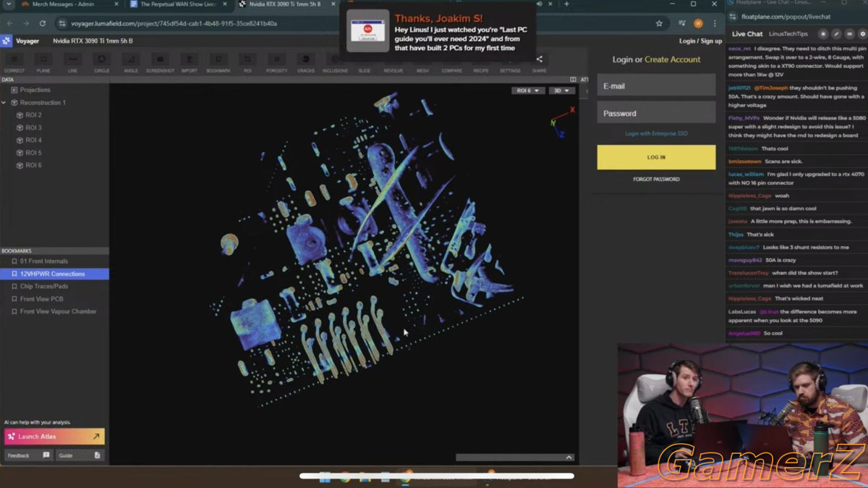Viewport: 868px width, 488px height.
Task: Click the Launch Atlas button
Action: [54, 437]
